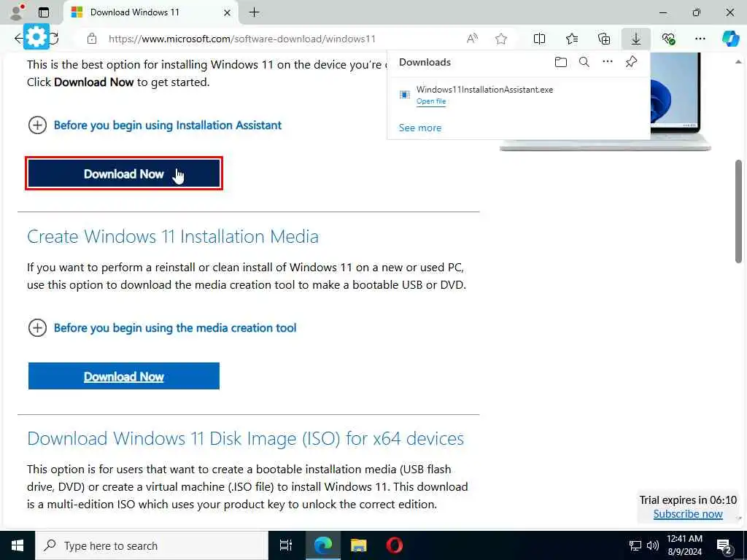747x560 pixels.
Task: Click the scrollbar up arrow
Action: (739, 61)
